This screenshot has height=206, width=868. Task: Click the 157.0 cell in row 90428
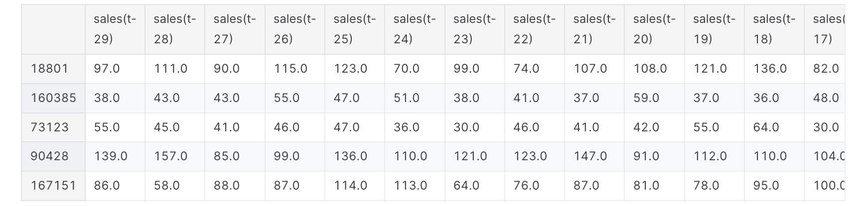pyautogui.click(x=170, y=156)
